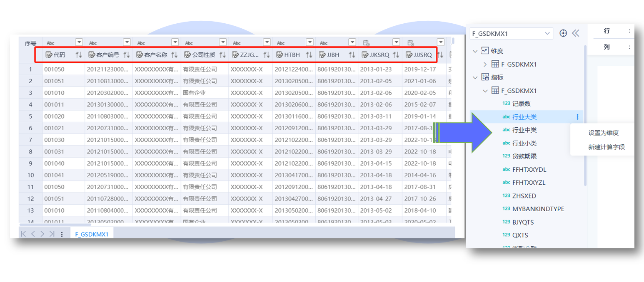
Task: Click the edit icon beside 公司性质 header
Action: click(187, 54)
